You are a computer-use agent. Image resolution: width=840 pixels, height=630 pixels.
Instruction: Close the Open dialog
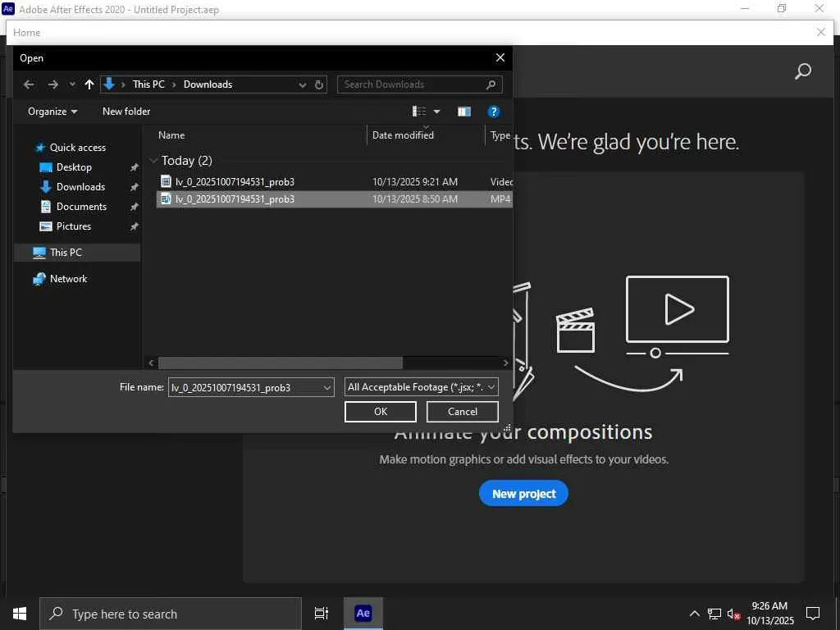coord(500,58)
